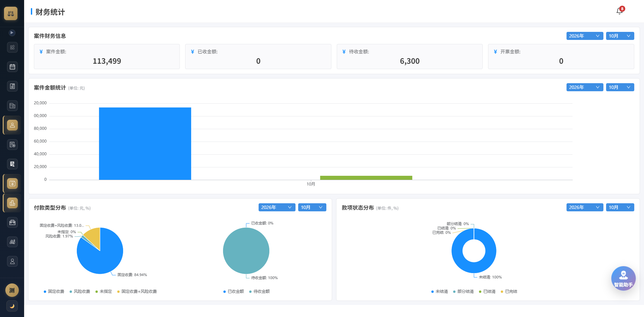This screenshot has width=644, height=317.
Task: Toggle the 未结清 legend entry
Action: pos(440,292)
